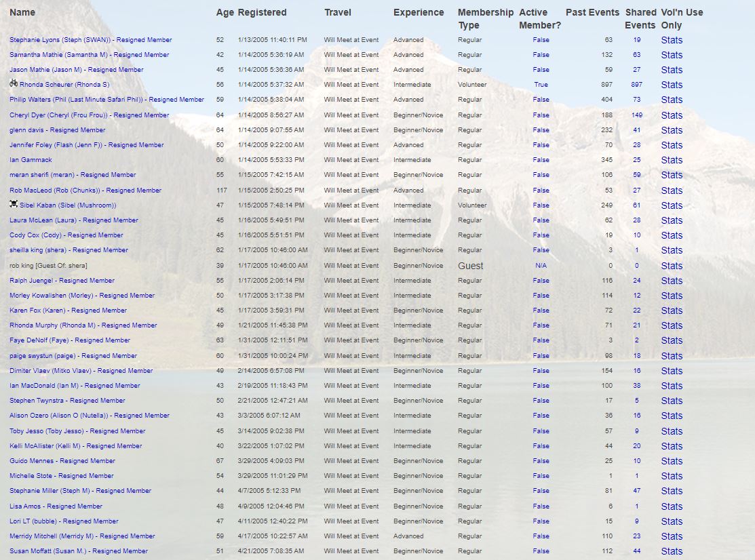Click shared events count 149 for Cheryl Dyer

pos(636,115)
